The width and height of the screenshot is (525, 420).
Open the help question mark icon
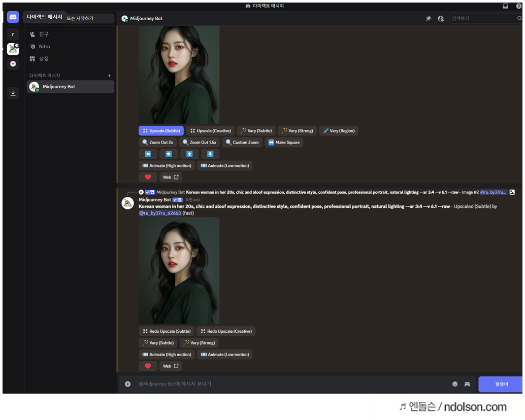click(518, 6)
